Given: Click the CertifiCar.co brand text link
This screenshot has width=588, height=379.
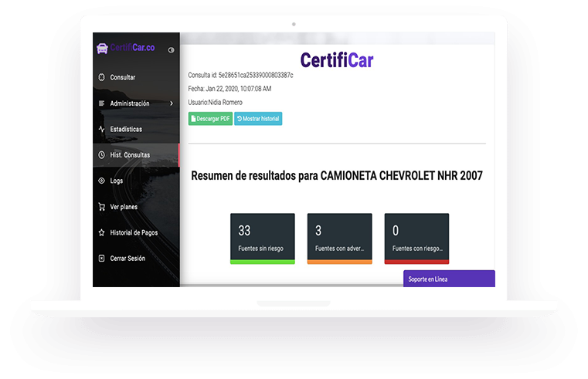Looking at the screenshot, I should (x=132, y=48).
